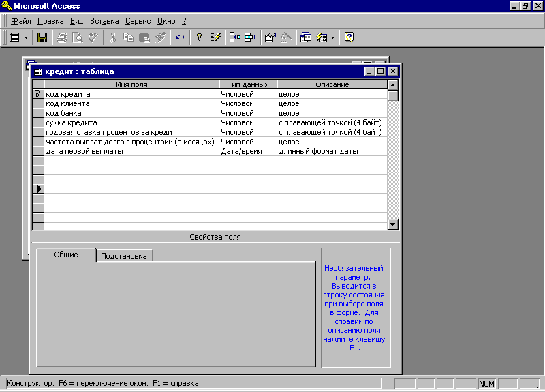The height and width of the screenshot is (392, 545).
Task: Maximize the 'кредит : таблица' window
Action: pos(381,71)
